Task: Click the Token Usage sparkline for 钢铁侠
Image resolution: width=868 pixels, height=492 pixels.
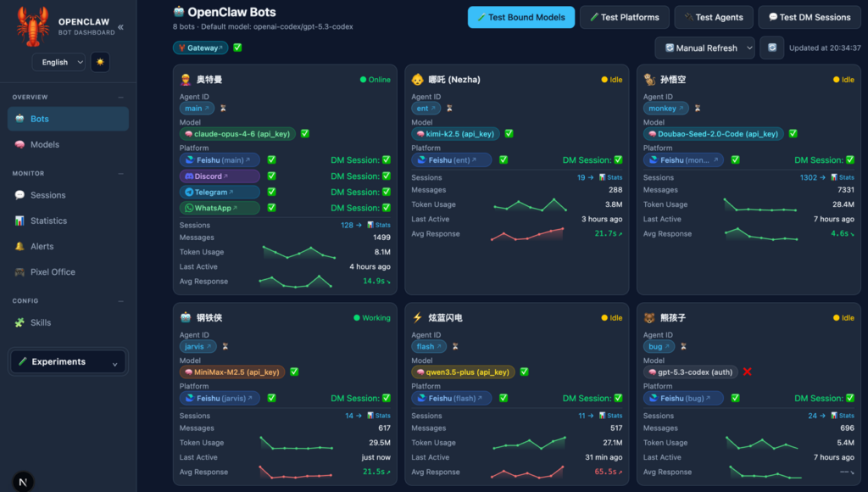Action: [x=298, y=443]
